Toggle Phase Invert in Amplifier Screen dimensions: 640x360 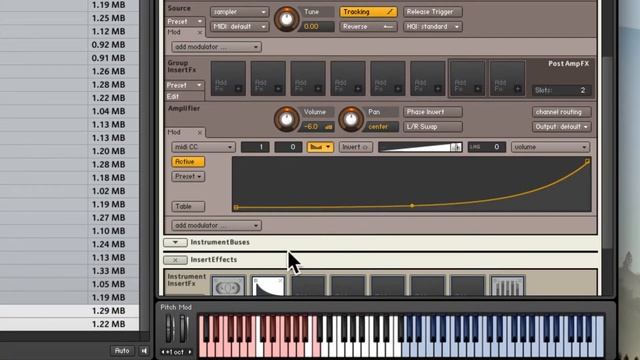pyautogui.click(x=433, y=112)
